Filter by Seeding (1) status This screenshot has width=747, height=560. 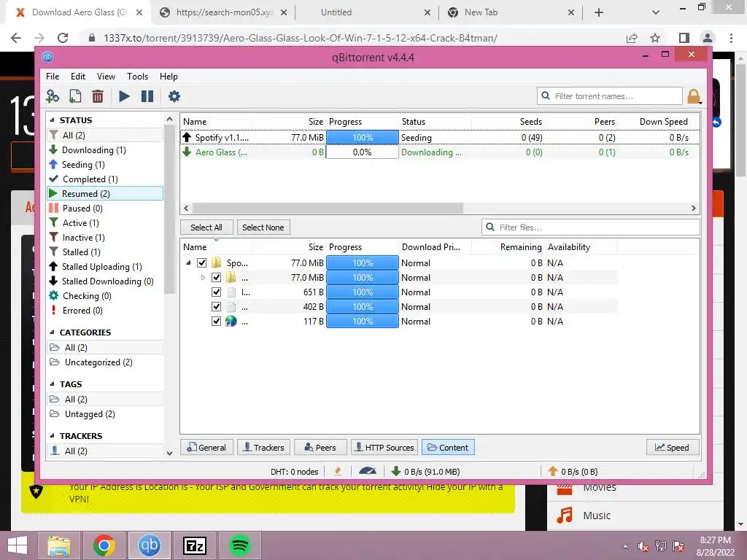click(83, 165)
